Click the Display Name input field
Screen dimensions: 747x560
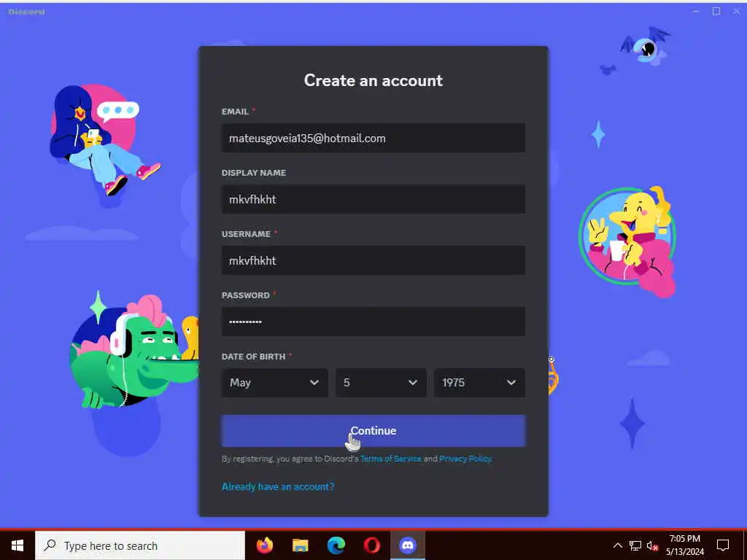[373, 199]
